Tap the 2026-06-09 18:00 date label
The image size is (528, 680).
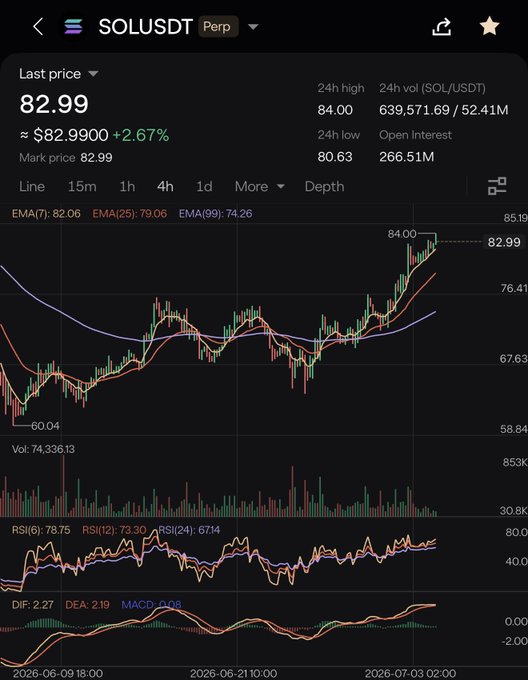[58, 673]
